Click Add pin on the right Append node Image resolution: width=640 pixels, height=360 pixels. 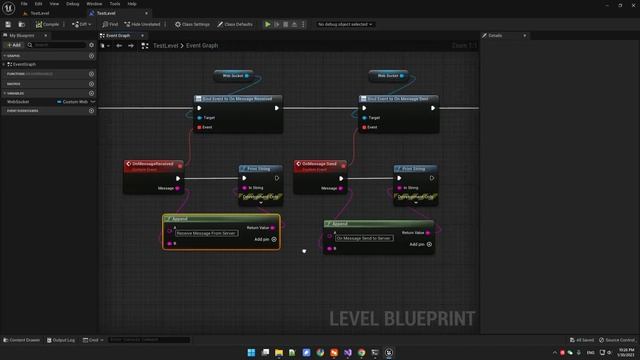click(421, 244)
